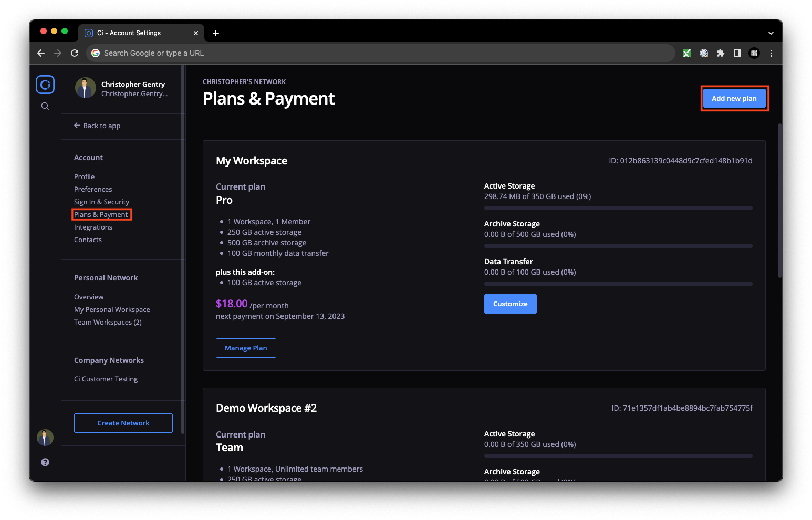The image size is (812, 520).
Task: Click the My Workspace Active Storage progress bar
Action: point(618,208)
